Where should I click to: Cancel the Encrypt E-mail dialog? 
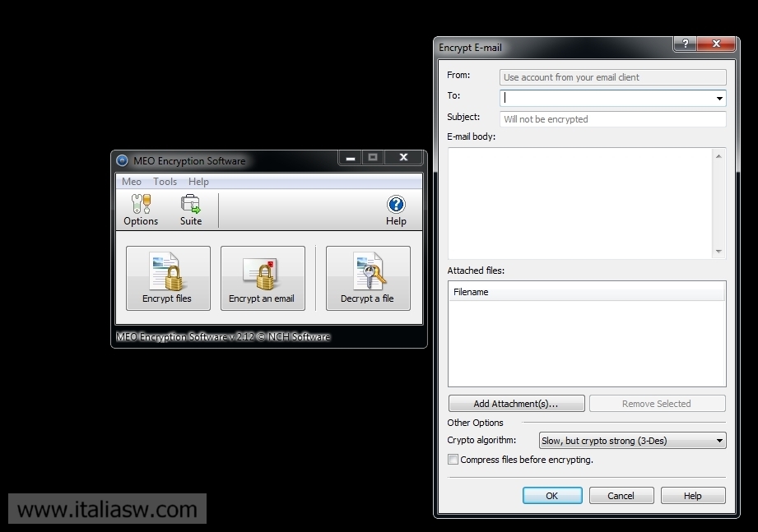621,495
